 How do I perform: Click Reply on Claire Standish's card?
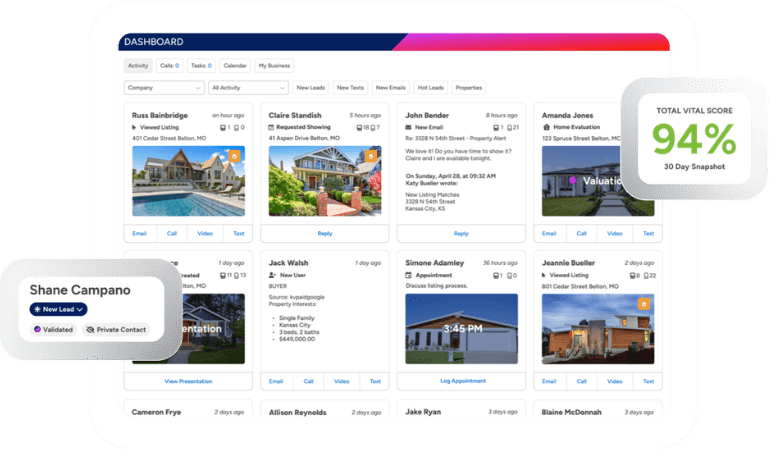tap(324, 233)
